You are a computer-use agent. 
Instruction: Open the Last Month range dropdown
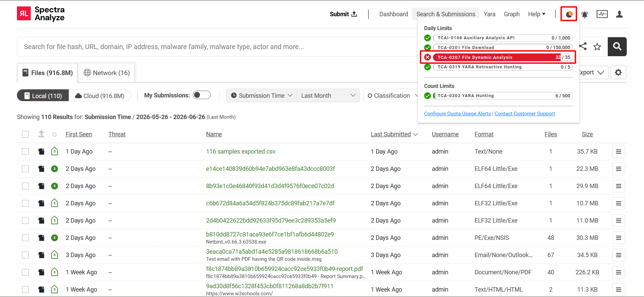click(328, 95)
